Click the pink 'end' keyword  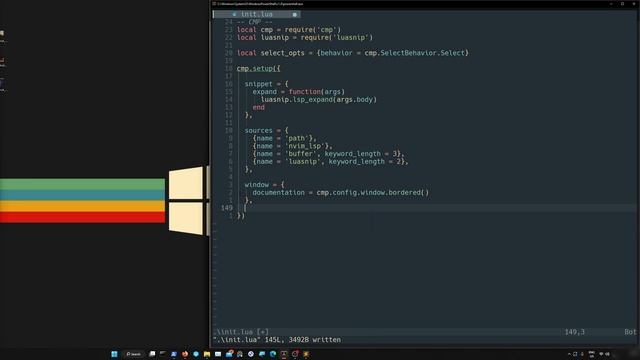click(258, 107)
